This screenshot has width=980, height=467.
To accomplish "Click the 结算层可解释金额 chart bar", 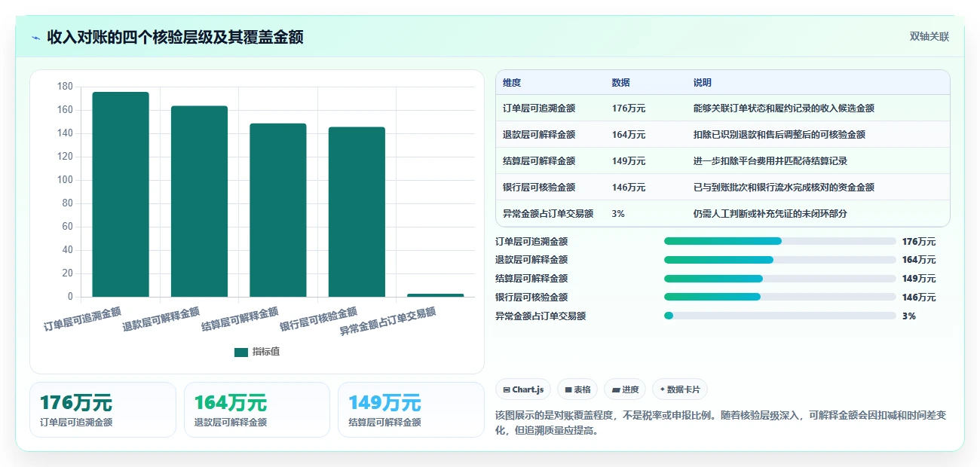I will pyautogui.click(x=278, y=210).
